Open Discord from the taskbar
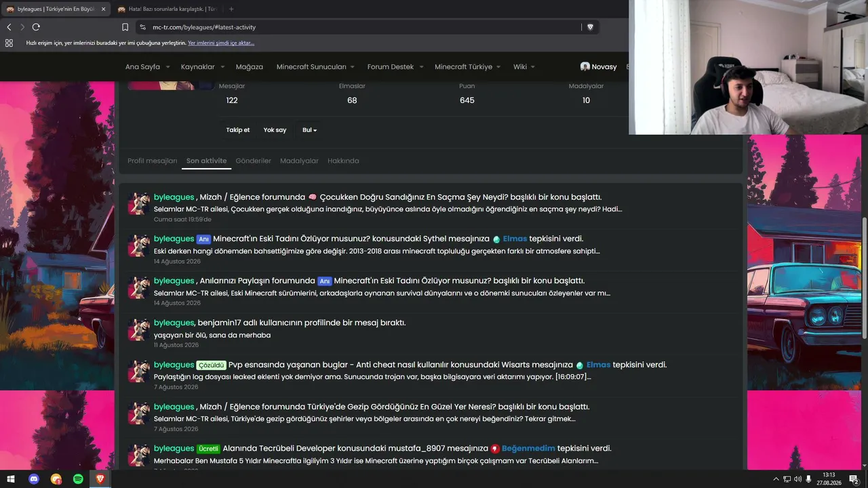The height and width of the screenshot is (488, 868). [x=34, y=479]
